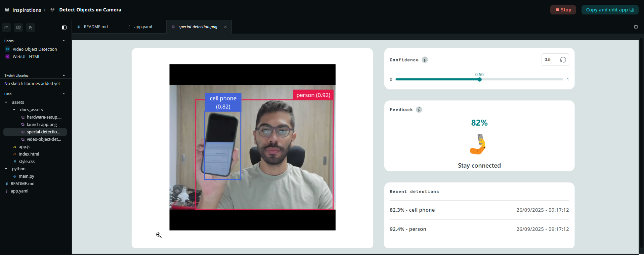Open README.md in file tree
This screenshot has height=255, width=644.
pos(23,183)
